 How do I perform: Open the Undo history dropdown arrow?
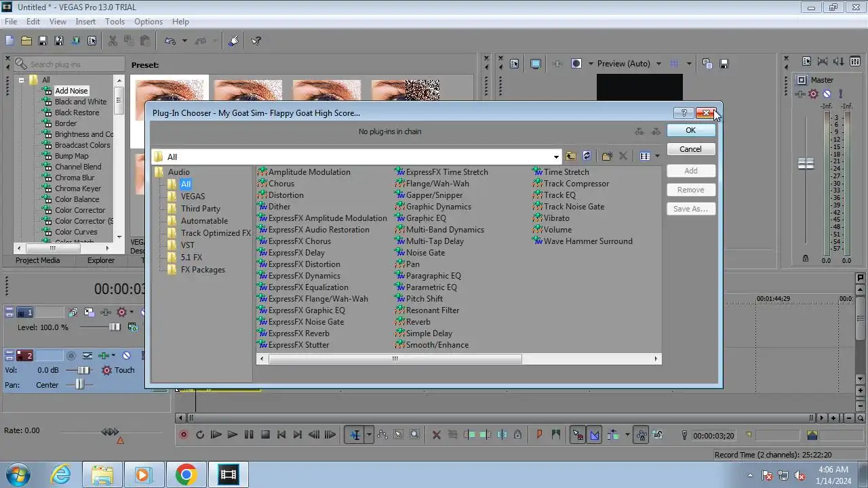184,41
